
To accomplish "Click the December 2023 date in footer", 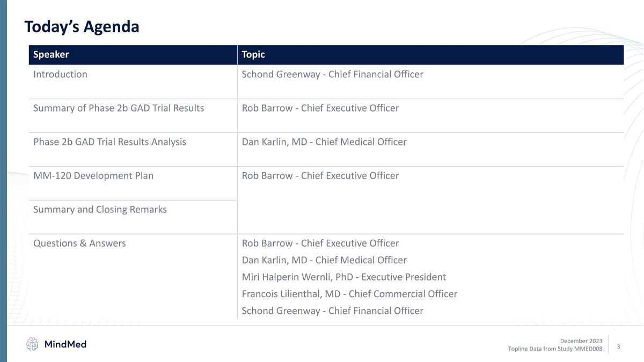I will (x=581, y=341).
